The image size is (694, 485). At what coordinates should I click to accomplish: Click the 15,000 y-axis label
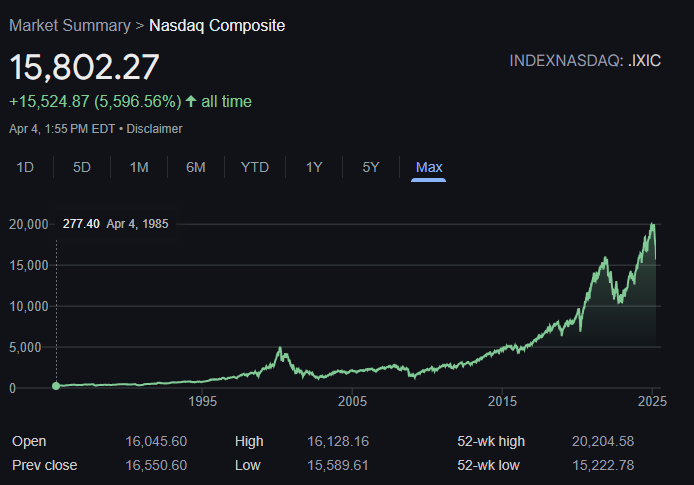29,266
